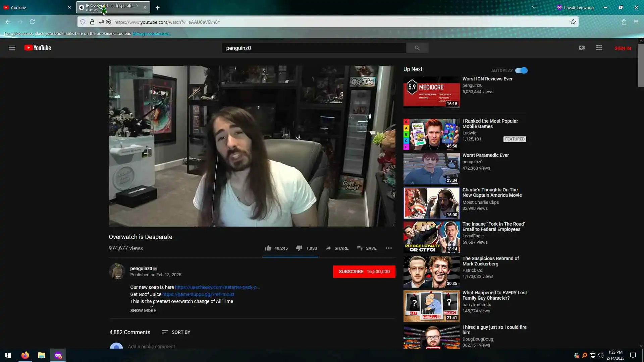Screen dimensions: 644x362
Task: Expand description with Show More
Action: point(143,311)
